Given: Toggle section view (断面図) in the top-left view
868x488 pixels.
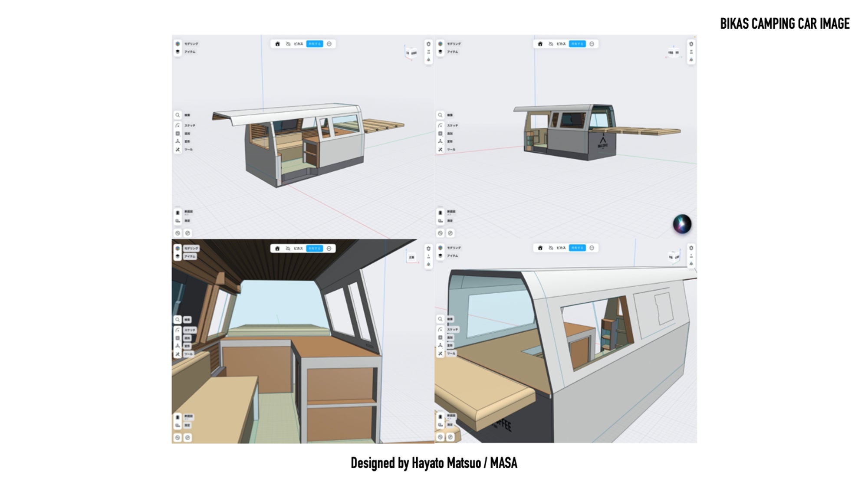Looking at the screenshot, I should 178,213.
